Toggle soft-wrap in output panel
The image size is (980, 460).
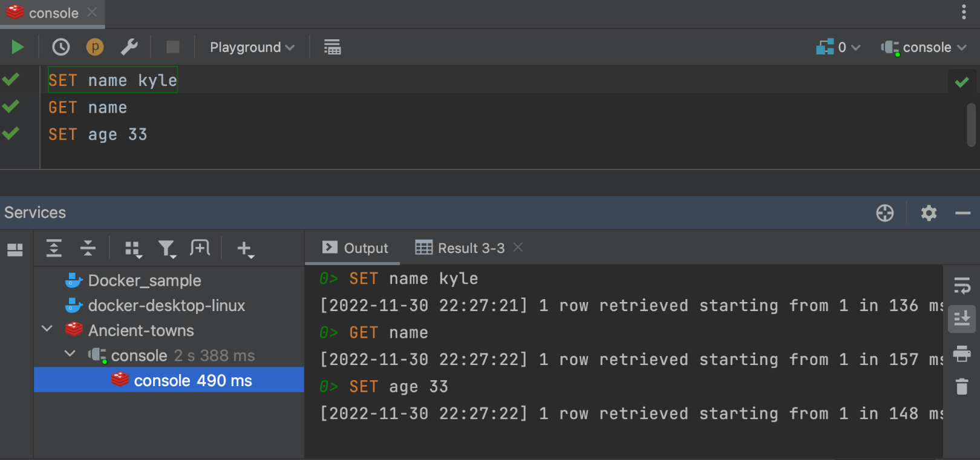(962, 285)
